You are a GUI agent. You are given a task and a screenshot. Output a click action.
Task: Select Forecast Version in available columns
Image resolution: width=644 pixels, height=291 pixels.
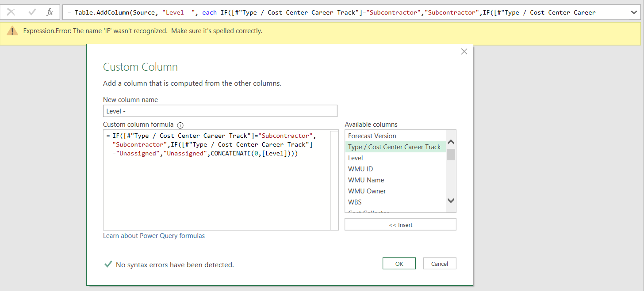(396, 136)
